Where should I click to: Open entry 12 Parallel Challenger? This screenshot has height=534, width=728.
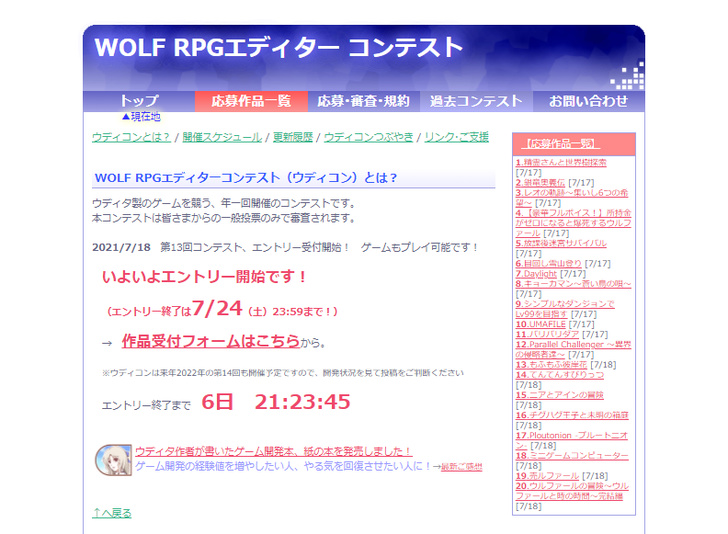573,349
